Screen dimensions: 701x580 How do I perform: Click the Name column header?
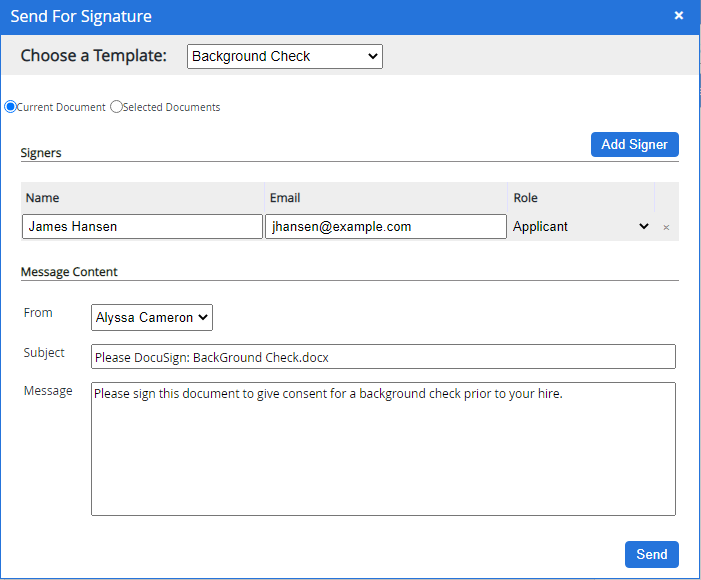pos(43,198)
